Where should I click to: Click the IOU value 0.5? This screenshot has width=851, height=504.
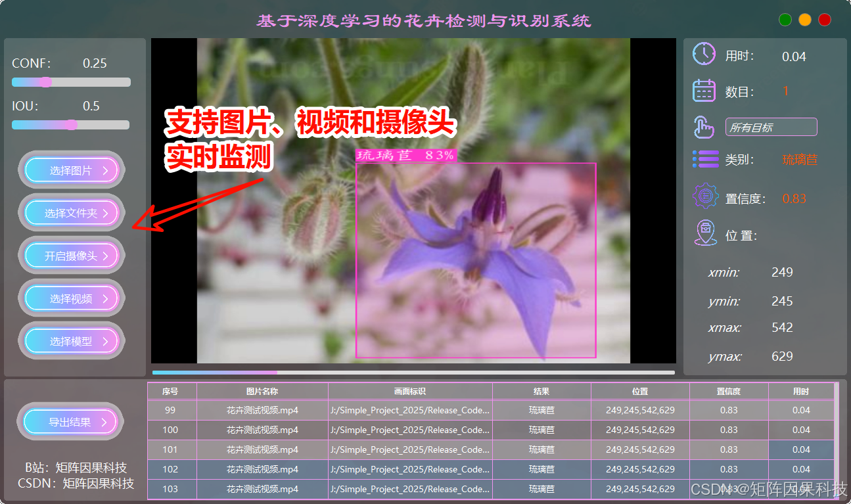pos(91,106)
